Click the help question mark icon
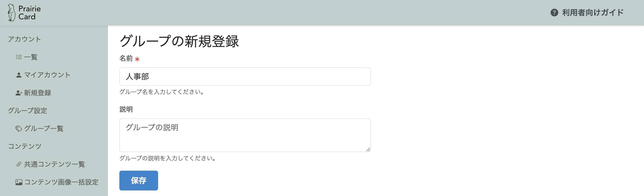The height and width of the screenshot is (196, 644). (554, 13)
